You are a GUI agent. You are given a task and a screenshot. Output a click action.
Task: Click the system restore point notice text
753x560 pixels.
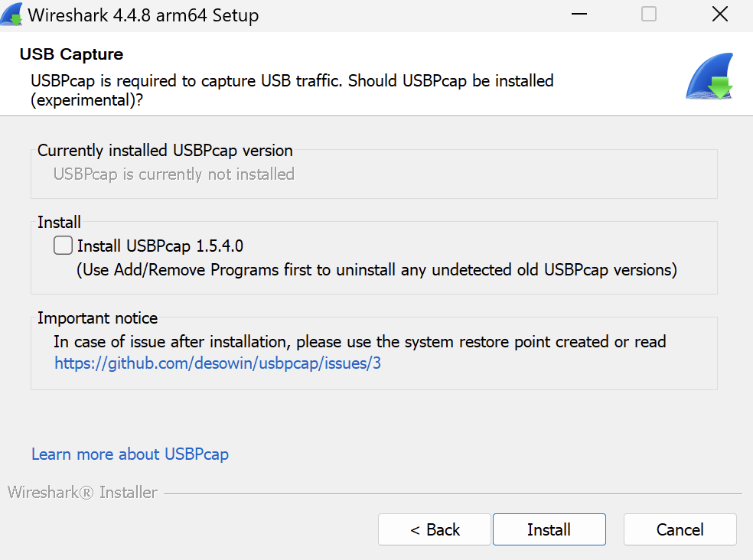(x=360, y=342)
